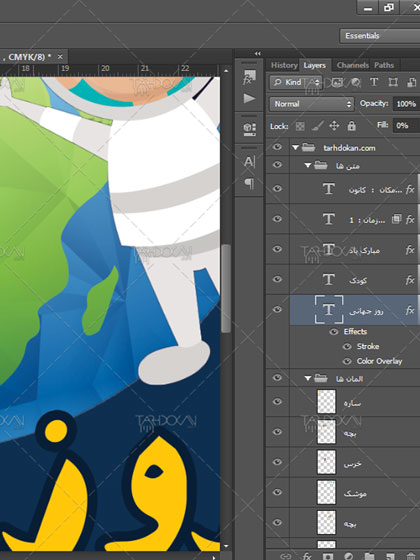
Task: Create a new group folder icon
Action: click(369, 556)
